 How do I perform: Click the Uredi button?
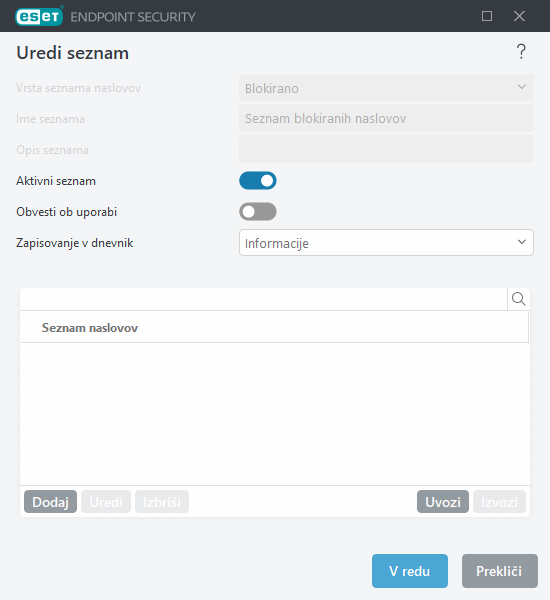pyautogui.click(x=106, y=502)
